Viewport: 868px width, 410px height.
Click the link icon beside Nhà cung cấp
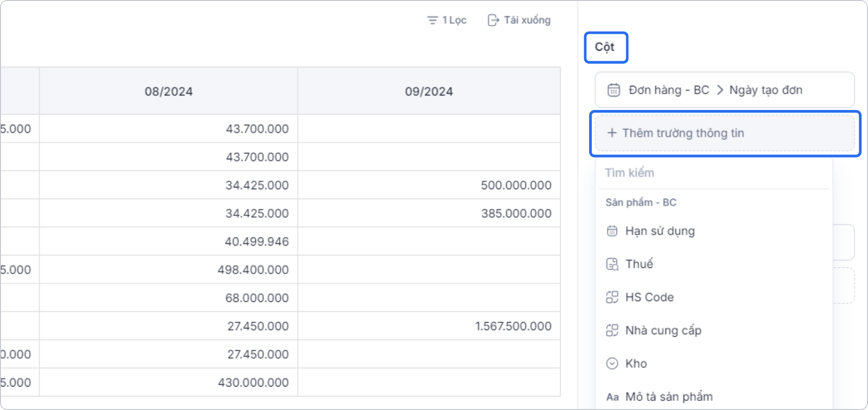[x=612, y=330]
